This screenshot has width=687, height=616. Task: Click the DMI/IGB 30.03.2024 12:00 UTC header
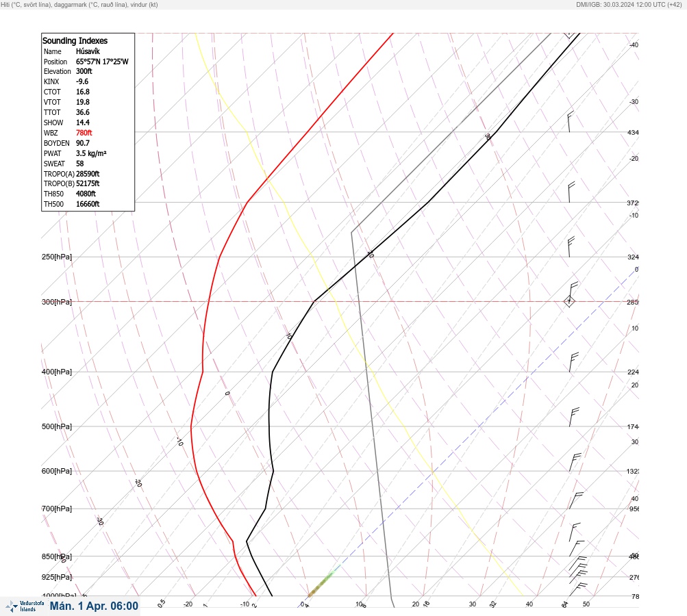click(x=629, y=4)
